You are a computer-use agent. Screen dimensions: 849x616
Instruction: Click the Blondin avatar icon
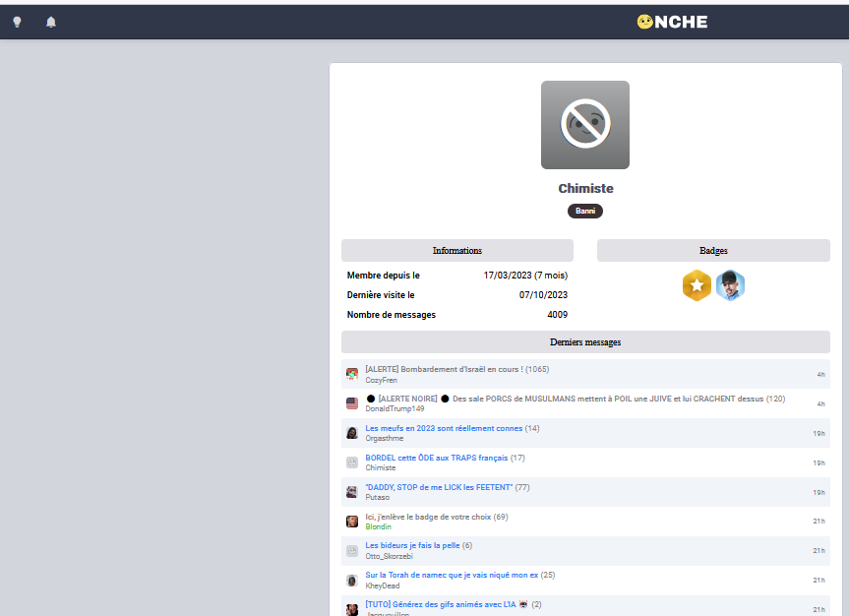352,522
